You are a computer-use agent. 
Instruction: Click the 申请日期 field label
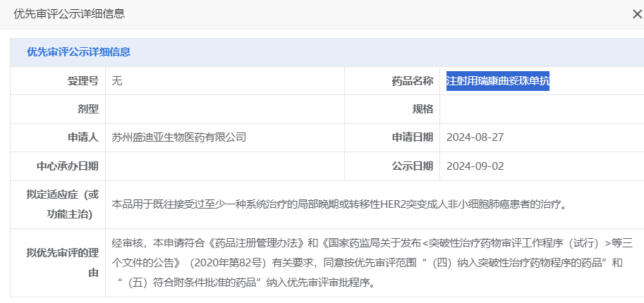point(413,137)
